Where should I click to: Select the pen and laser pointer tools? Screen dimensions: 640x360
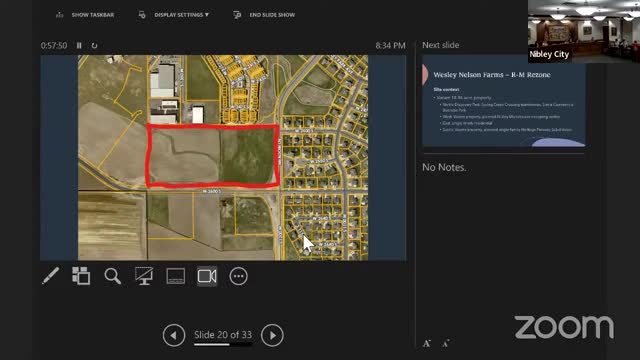pos(51,276)
